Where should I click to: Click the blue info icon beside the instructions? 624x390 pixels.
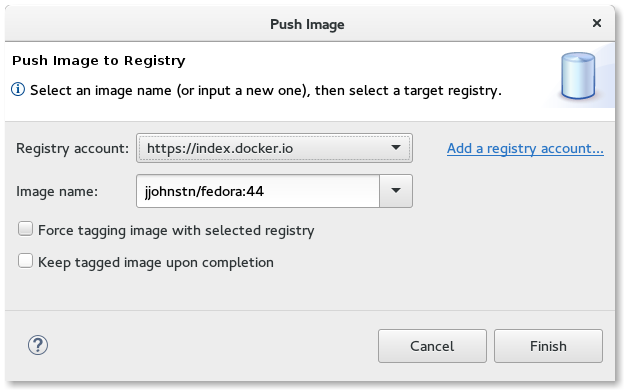18,90
